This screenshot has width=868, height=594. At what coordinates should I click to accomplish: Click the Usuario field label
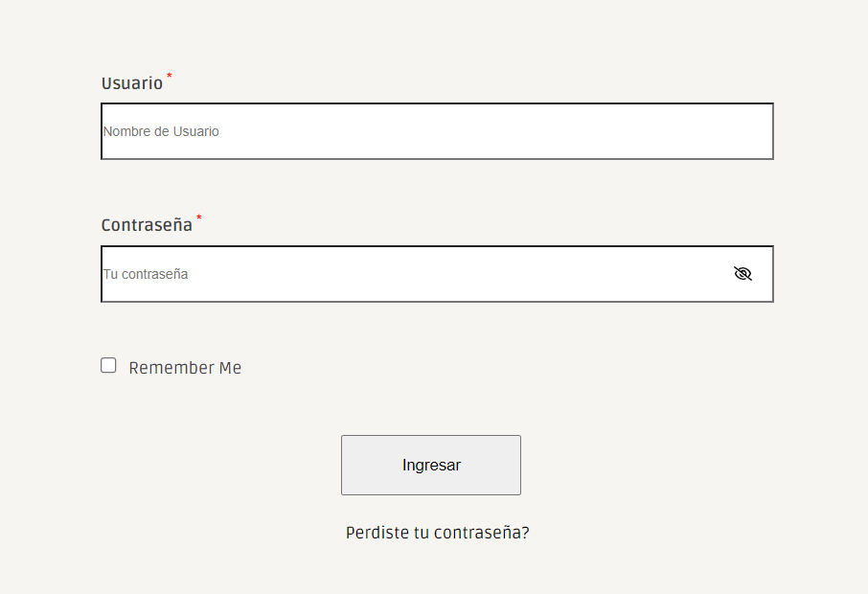click(x=132, y=83)
